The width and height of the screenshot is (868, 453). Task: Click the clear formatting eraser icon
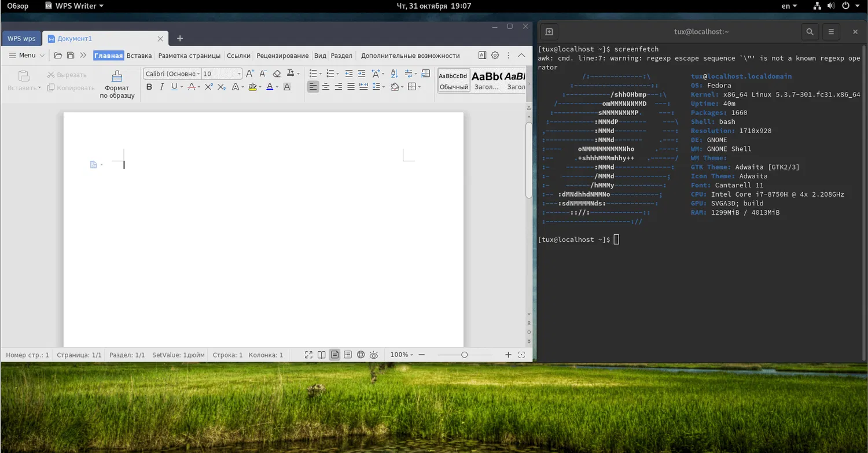point(277,73)
